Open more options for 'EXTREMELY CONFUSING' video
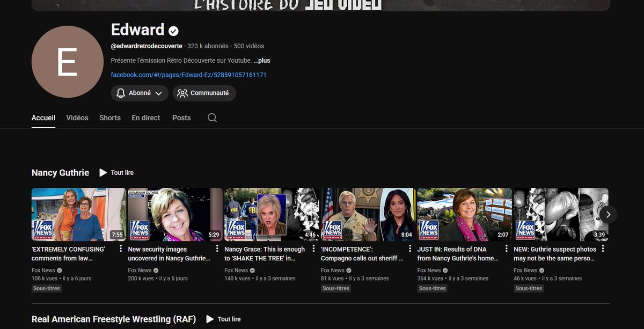The height and width of the screenshot is (329, 644). click(x=121, y=249)
